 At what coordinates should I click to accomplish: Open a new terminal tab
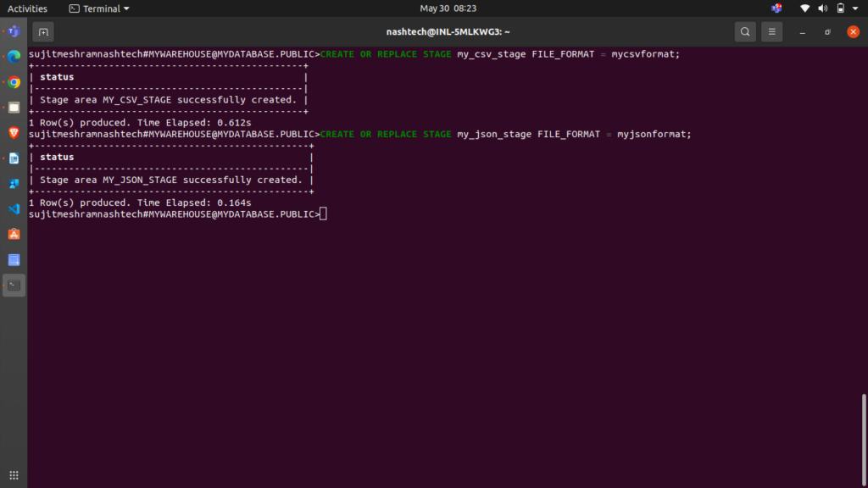coord(43,32)
